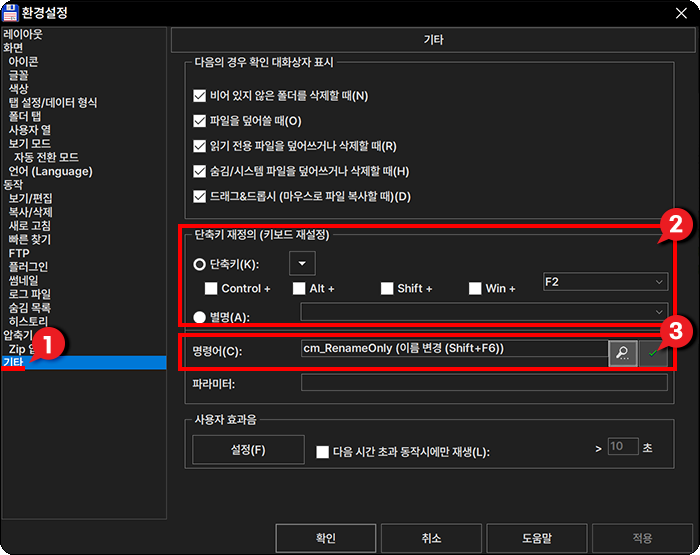Select 보기/편집 in the settings tree

[x=30, y=198]
